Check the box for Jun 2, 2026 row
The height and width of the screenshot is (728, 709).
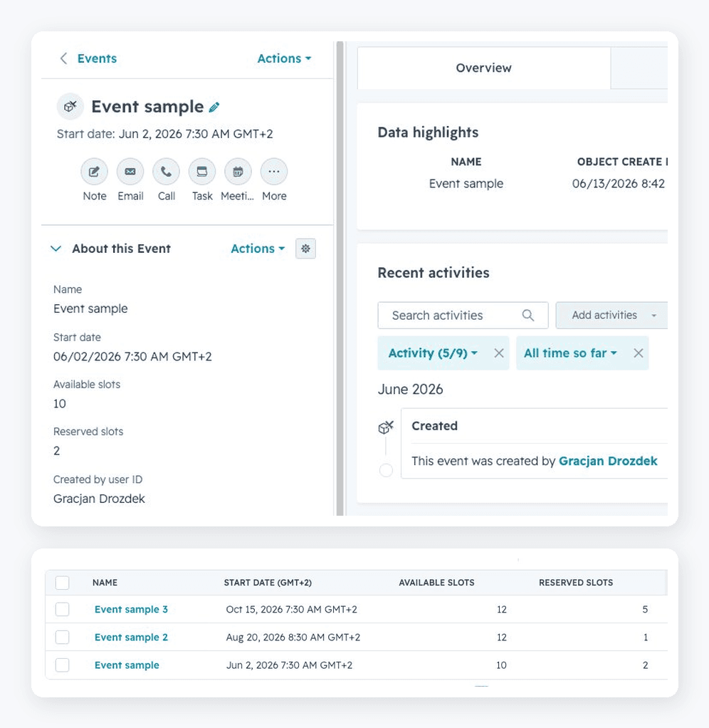[x=62, y=665]
